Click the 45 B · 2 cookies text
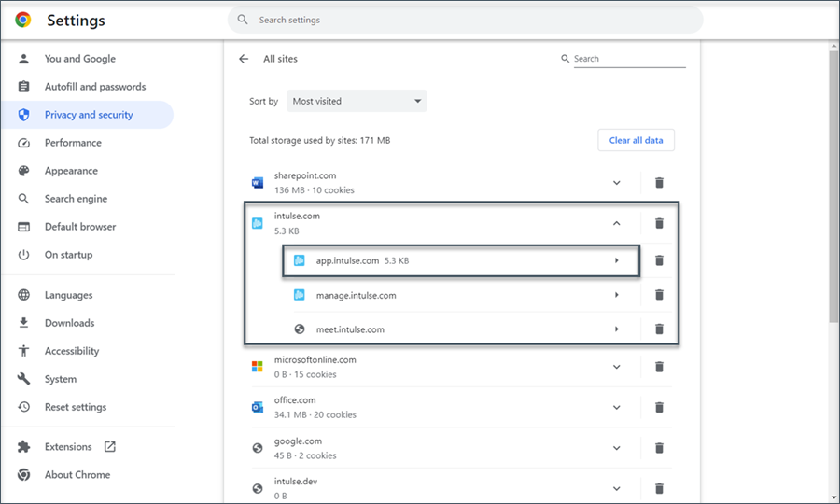The width and height of the screenshot is (840, 504). 305,455
